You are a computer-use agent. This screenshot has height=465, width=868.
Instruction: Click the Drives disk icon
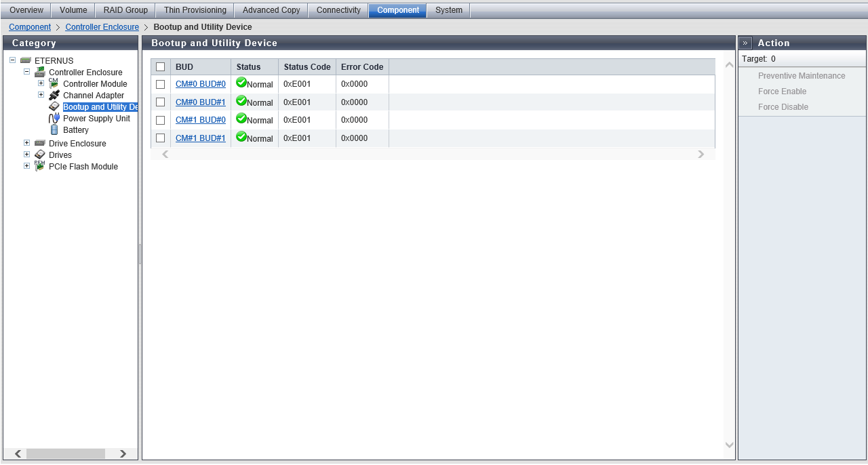[x=40, y=155]
